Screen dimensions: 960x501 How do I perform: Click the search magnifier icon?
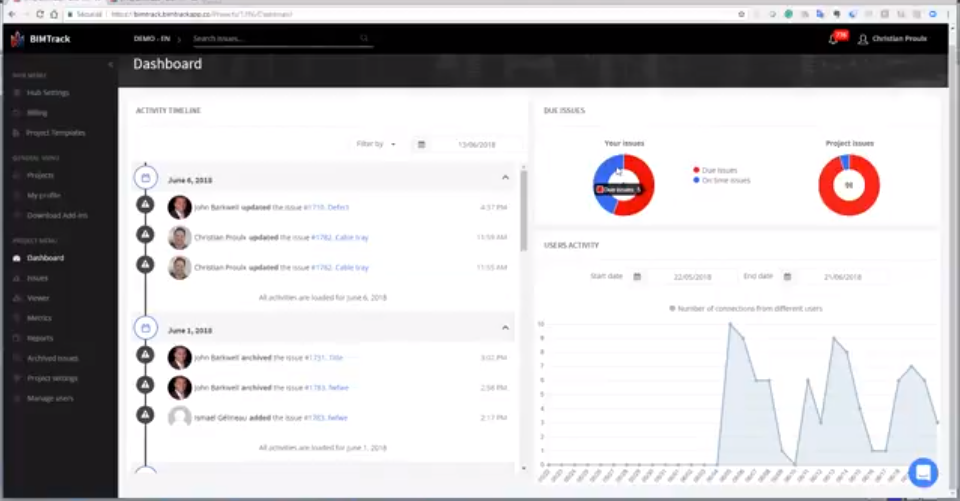(x=364, y=38)
